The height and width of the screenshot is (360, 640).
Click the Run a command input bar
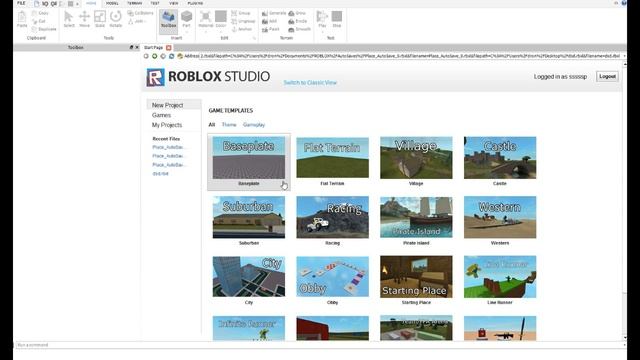[x=320, y=345]
